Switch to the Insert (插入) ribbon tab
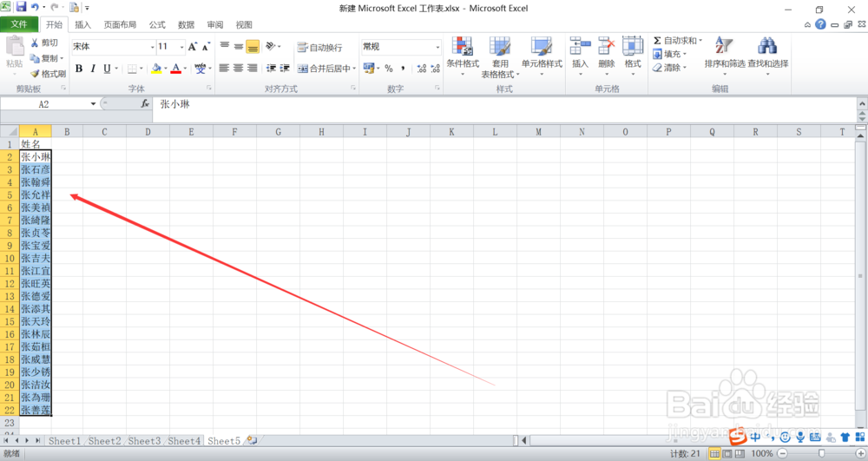 coord(83,25)
